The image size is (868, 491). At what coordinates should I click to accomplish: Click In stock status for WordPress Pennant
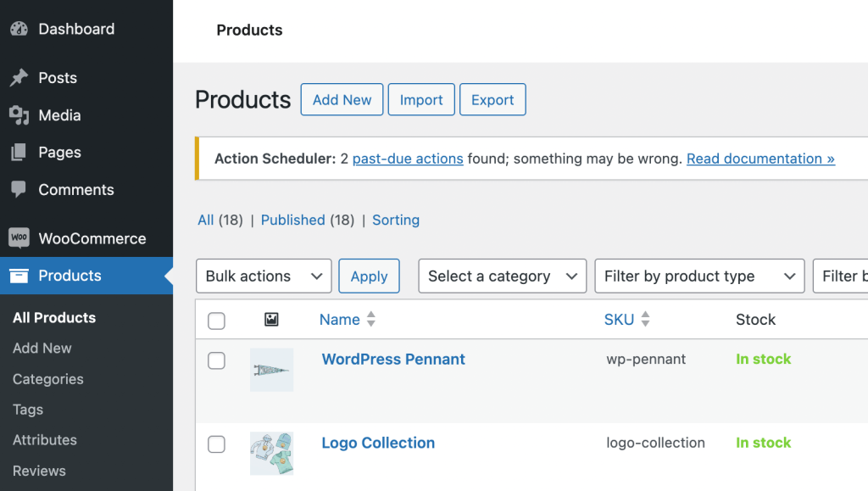[x=764, y=360]
